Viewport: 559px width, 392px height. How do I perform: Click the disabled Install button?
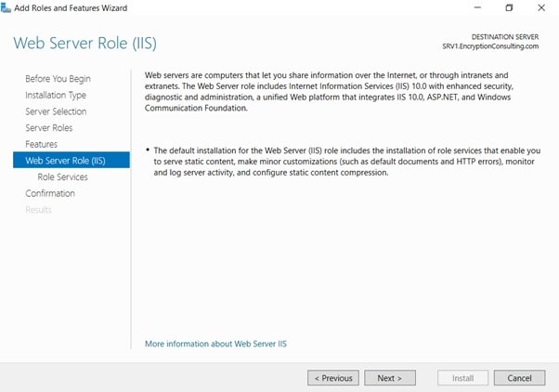tap(462, 378)
